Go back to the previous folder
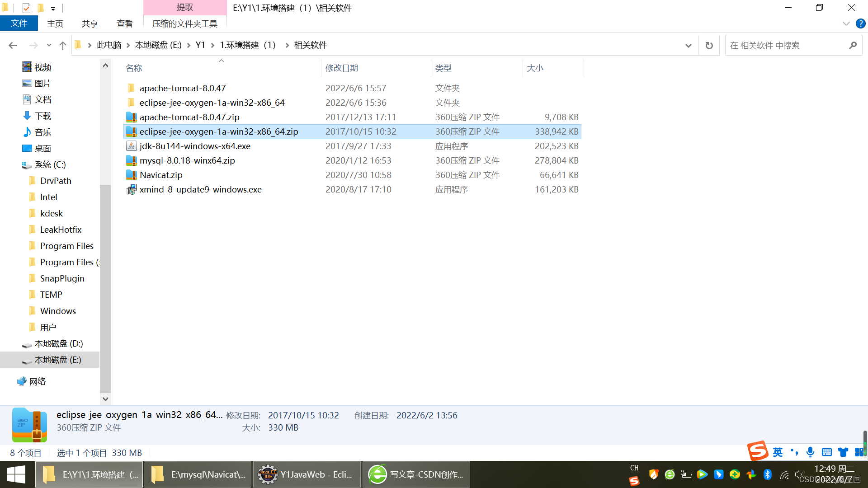 tap(13, 45)
